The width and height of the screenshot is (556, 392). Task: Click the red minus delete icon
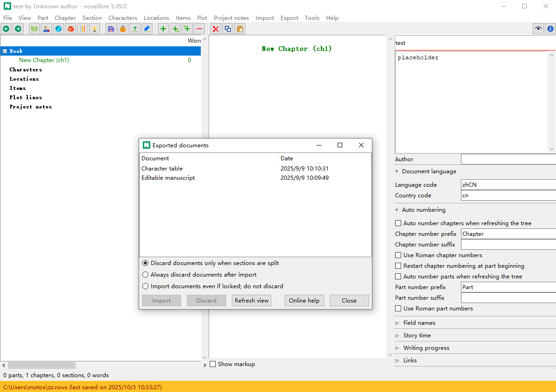[x=199, y=29]
